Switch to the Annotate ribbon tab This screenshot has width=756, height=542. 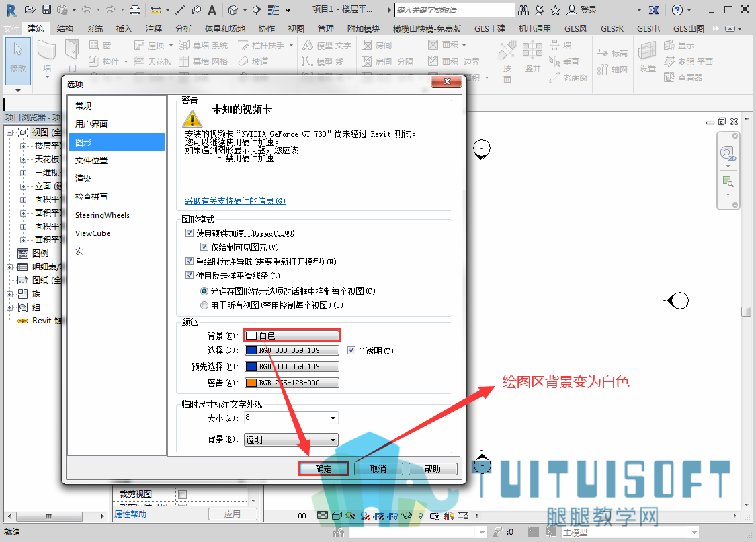click(154, 28)
